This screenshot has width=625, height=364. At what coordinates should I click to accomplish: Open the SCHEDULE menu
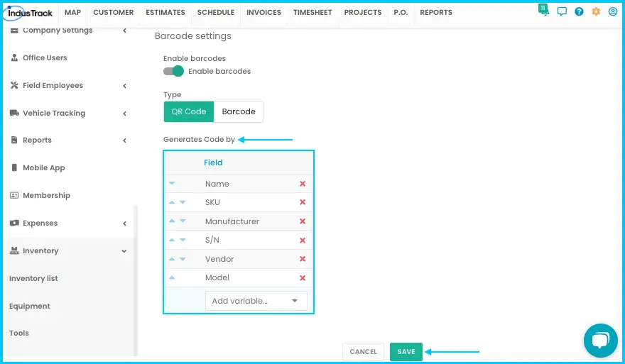tap(216, 12)
